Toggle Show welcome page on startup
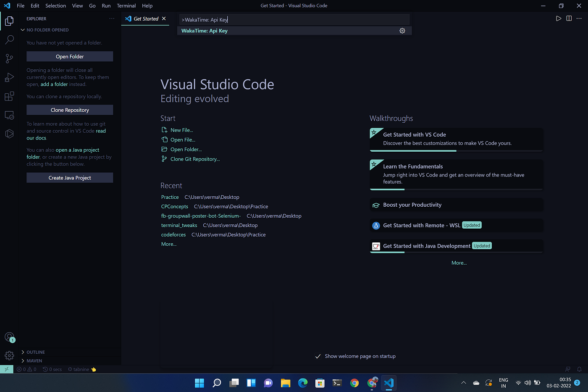Image resolution: width=588 pixels, height=392 pixels. (x=318, y=356)
